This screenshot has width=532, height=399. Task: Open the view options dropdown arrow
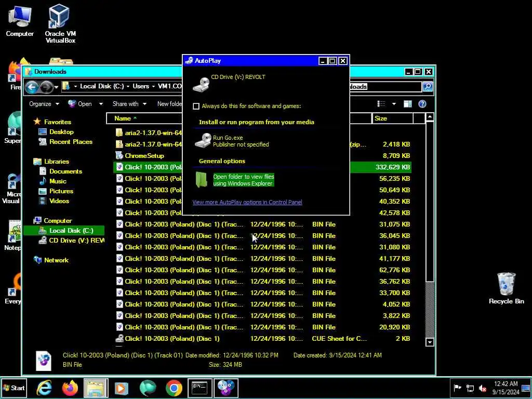394,104
